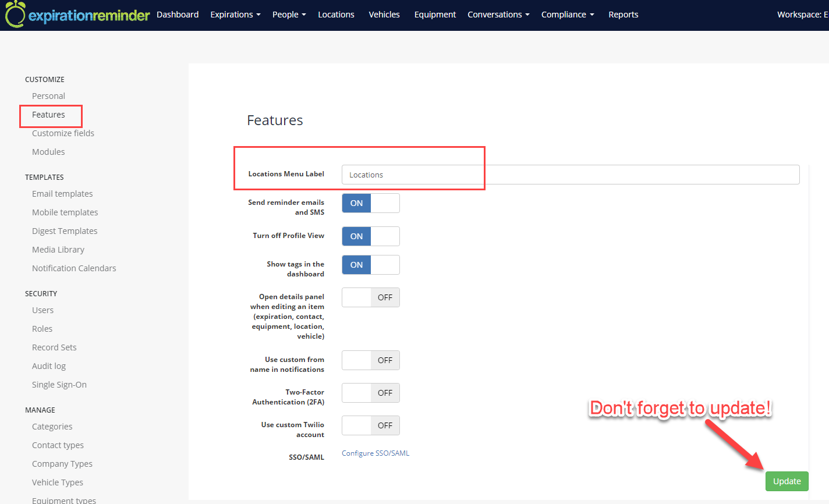The height and width of the screenshot is (504, 829).
Task: Open Record Sets
Action: (x=54, y=347)
